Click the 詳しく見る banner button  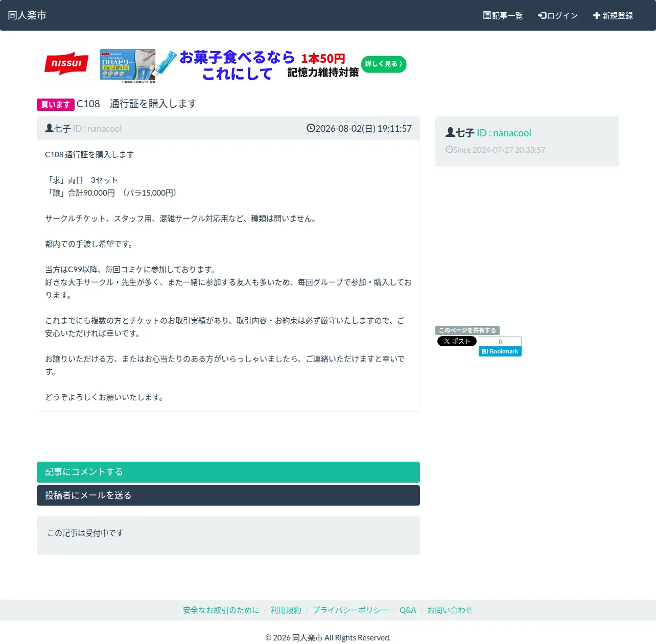pyautogui.click(x=384, y=64)
